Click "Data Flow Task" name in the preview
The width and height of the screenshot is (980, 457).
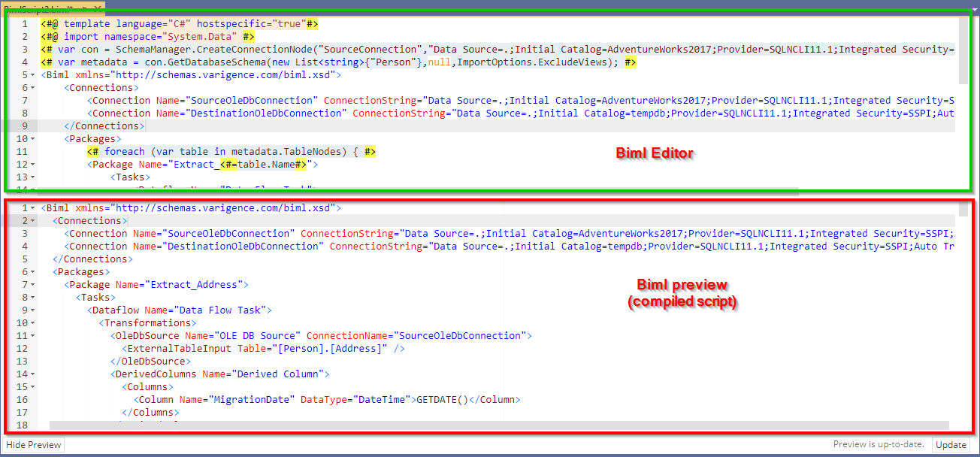tap(220, 310)
